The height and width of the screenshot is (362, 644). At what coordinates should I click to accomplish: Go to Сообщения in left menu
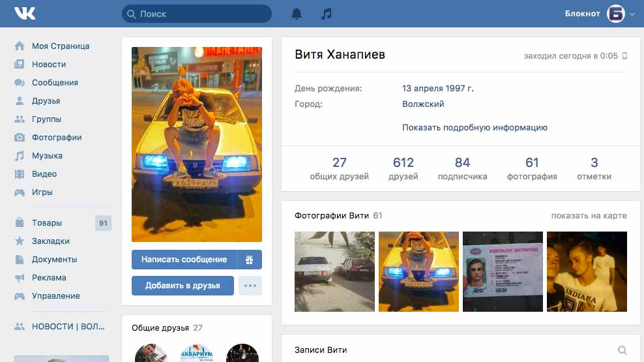(x=55, y=83)
